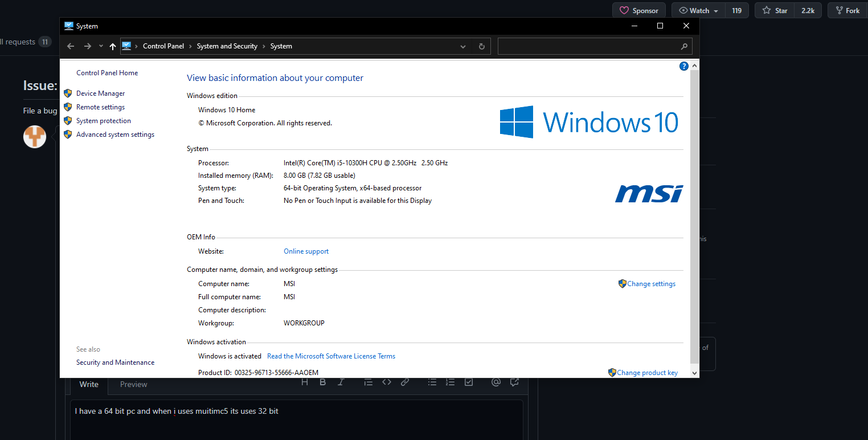Switch to the Preview tab
The image size is (868, 440).
tap(133, 384)
